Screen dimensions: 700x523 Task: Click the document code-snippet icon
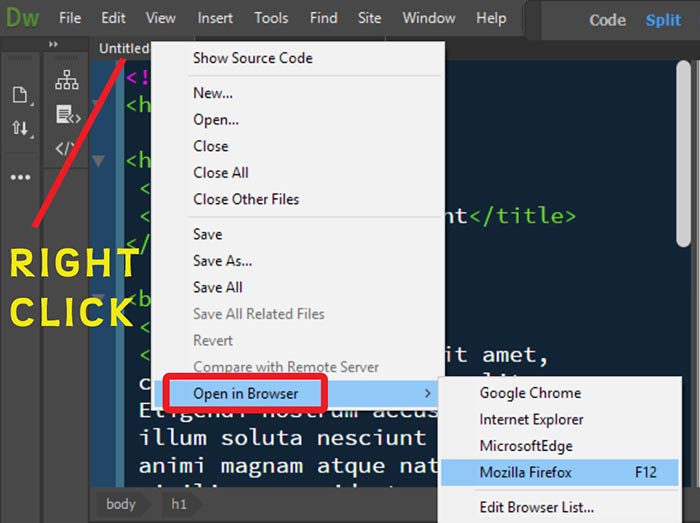click(68, 114)
